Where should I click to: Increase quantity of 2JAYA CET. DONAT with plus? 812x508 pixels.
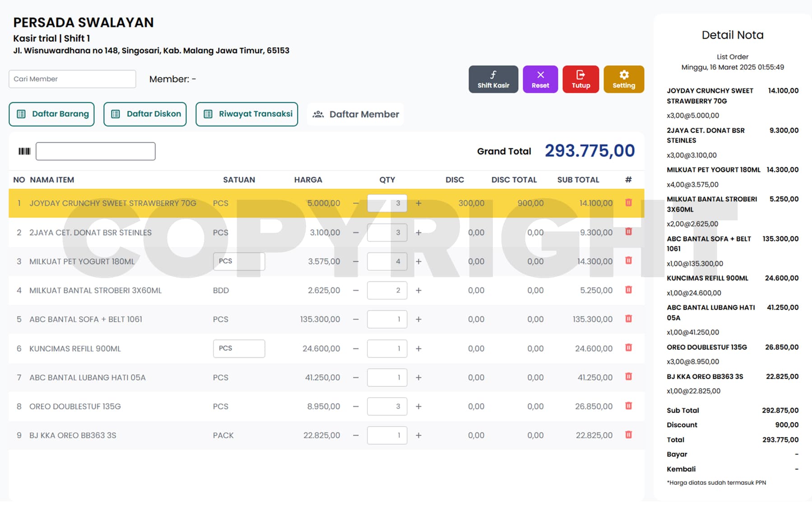pos(418,233)
